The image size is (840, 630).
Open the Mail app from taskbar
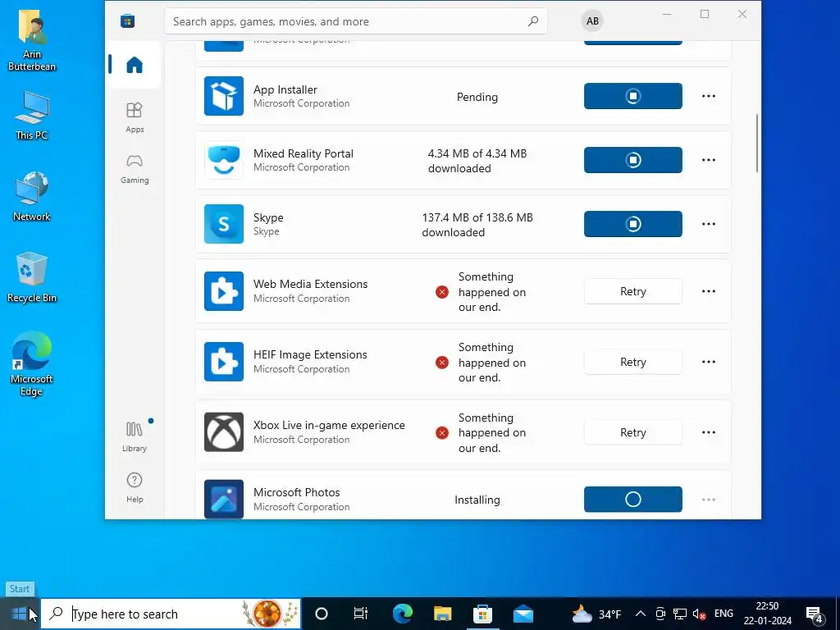click(523, 614)
